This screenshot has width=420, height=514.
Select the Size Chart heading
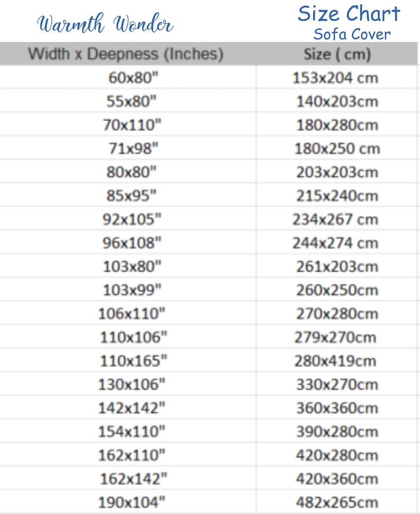[349, 14]
